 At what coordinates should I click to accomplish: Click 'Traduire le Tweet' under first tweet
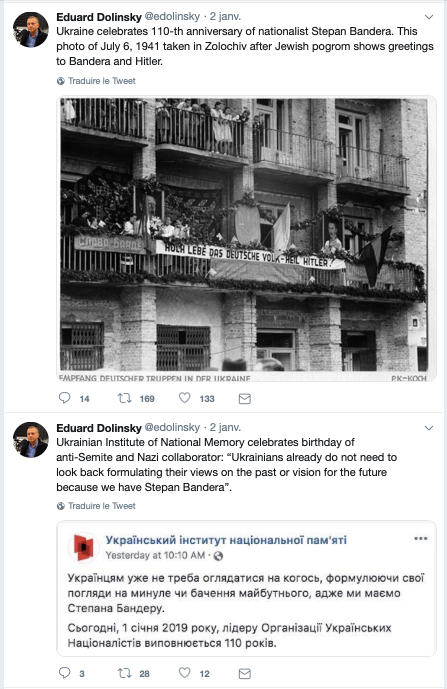(x=102, y=81)
